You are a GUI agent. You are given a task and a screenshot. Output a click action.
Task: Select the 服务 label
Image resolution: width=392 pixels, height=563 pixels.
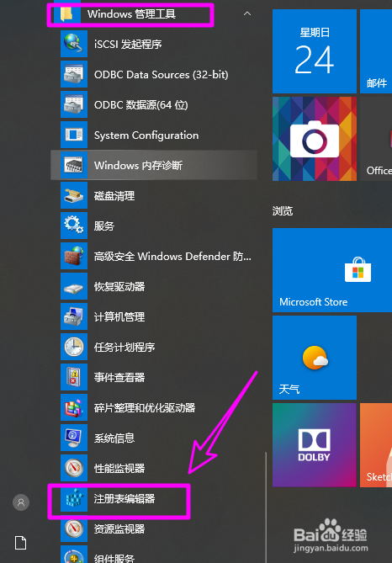pos(104,226)
